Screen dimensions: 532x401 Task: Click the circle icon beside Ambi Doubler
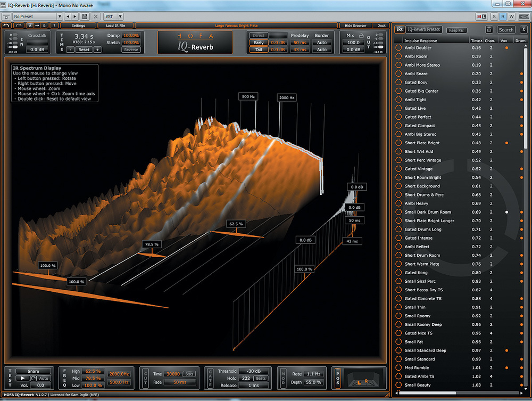pos(398,47)
